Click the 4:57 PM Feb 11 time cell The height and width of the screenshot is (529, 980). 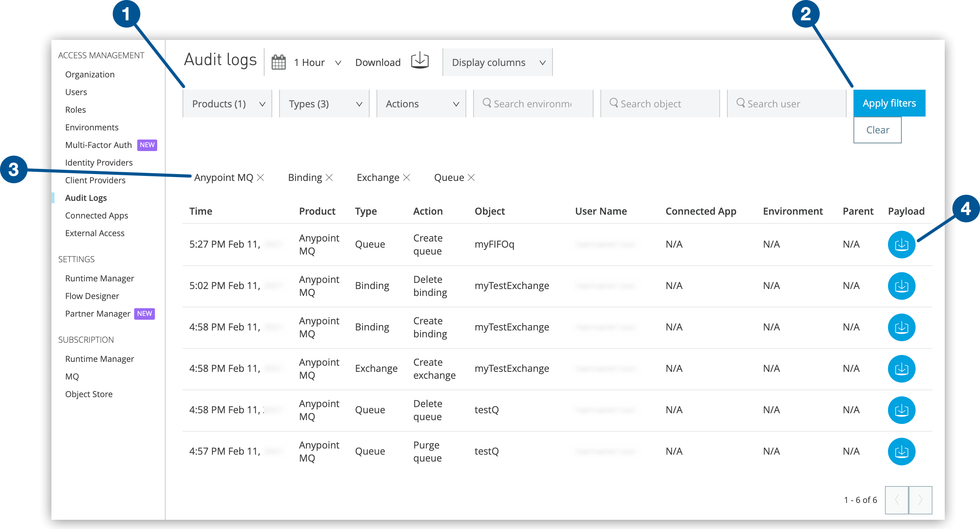tap(225, 451)
